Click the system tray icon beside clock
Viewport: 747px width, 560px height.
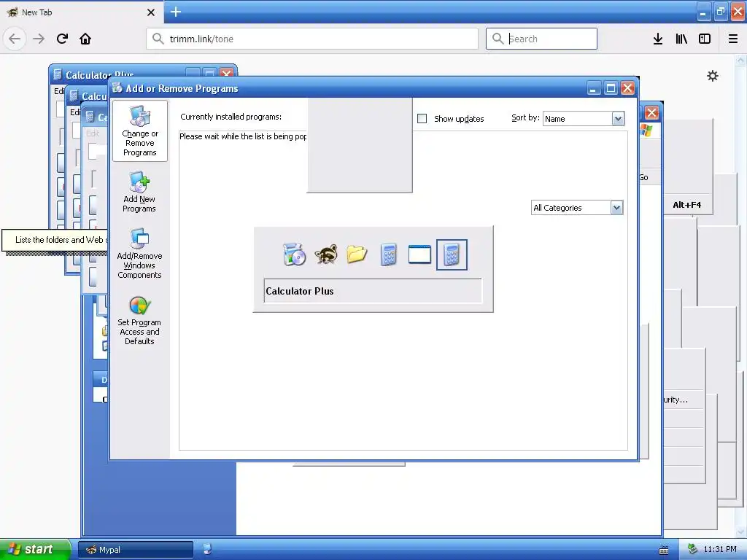pos(693,549)
